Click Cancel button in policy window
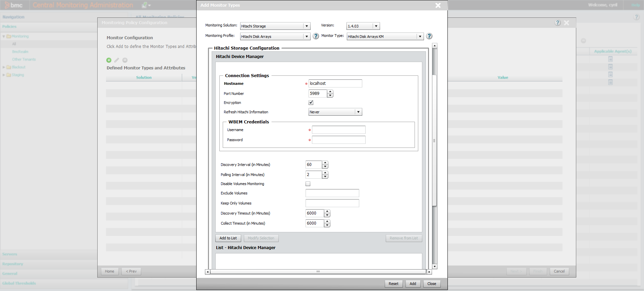Viewport: 644px width, 291px height. click(559, 271)
